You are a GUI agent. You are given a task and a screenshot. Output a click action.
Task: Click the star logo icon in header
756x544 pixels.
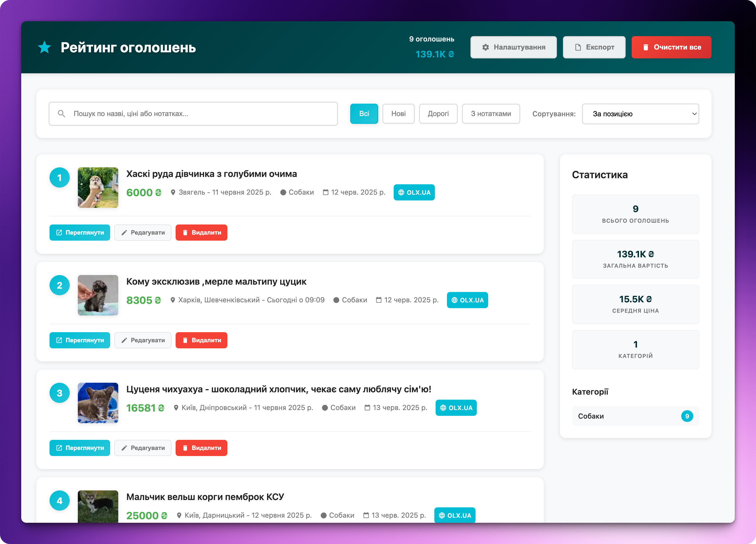[44, 47]
